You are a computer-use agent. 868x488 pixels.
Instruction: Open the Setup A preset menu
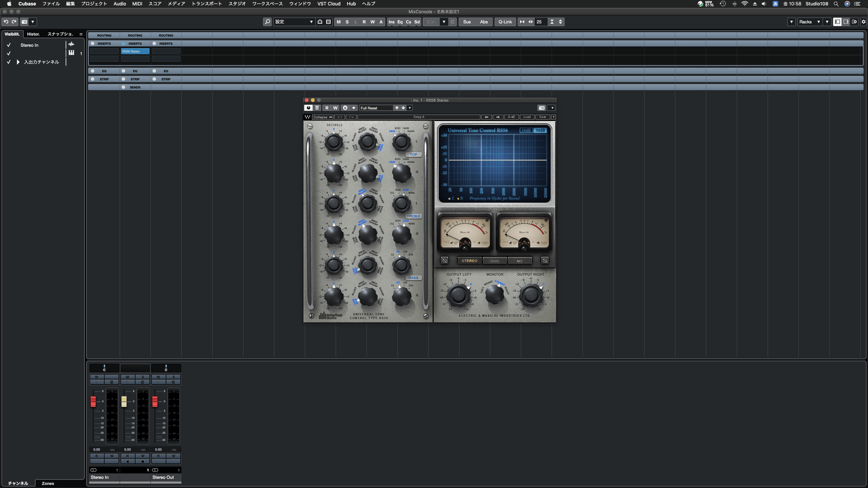(x=419, y=117)
